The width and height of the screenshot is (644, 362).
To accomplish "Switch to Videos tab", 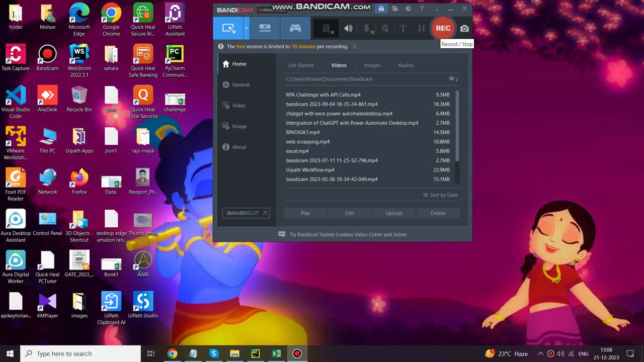I will pos(339,65).
